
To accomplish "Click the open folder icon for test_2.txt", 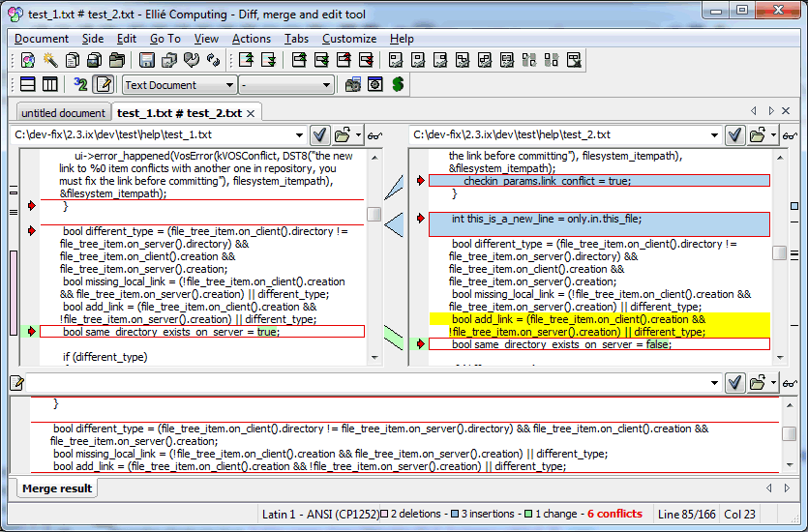I will 757,135.
